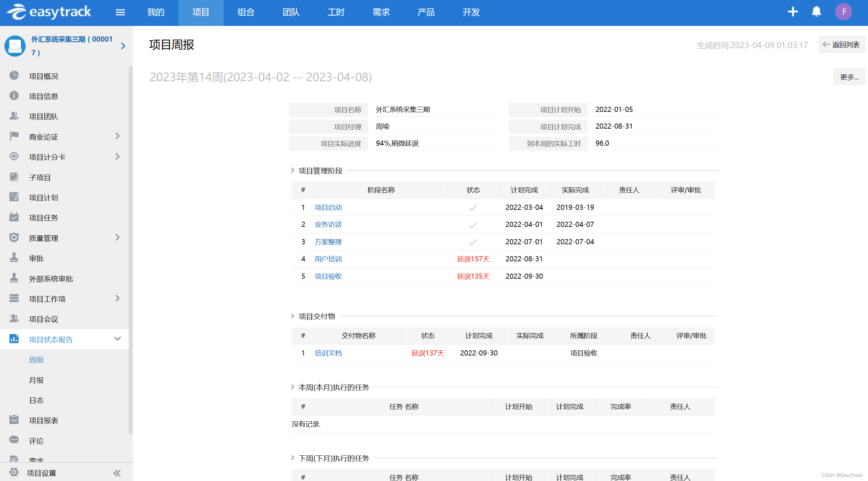Image resolution: width=868 pixels, height=481 pixels.
Task: Click the 返回列表 button
Action: (x=841, y=45)
